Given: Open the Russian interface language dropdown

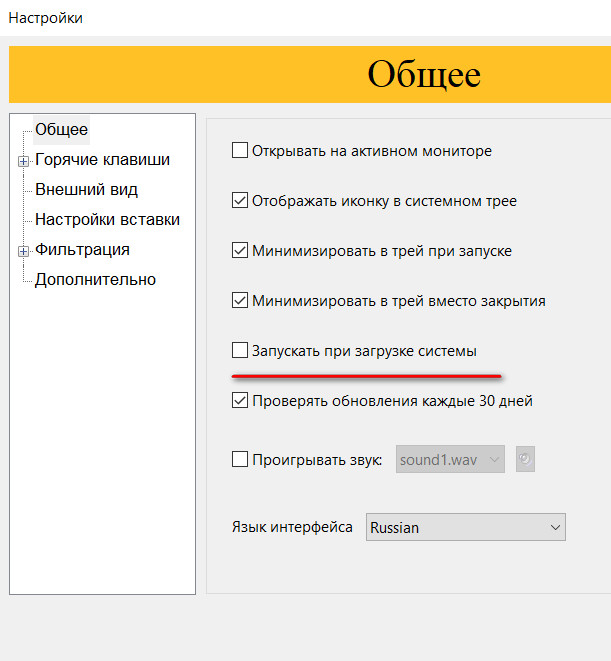Looking at the screenshot, I should pyautogui.click(x=465, y=527).
